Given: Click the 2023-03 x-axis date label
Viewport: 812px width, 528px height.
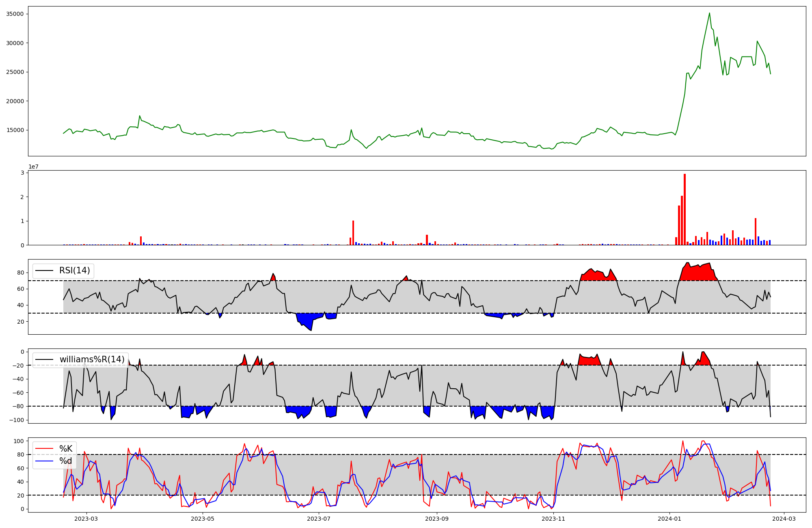Looking at the screenshot, I should point(86,519).
